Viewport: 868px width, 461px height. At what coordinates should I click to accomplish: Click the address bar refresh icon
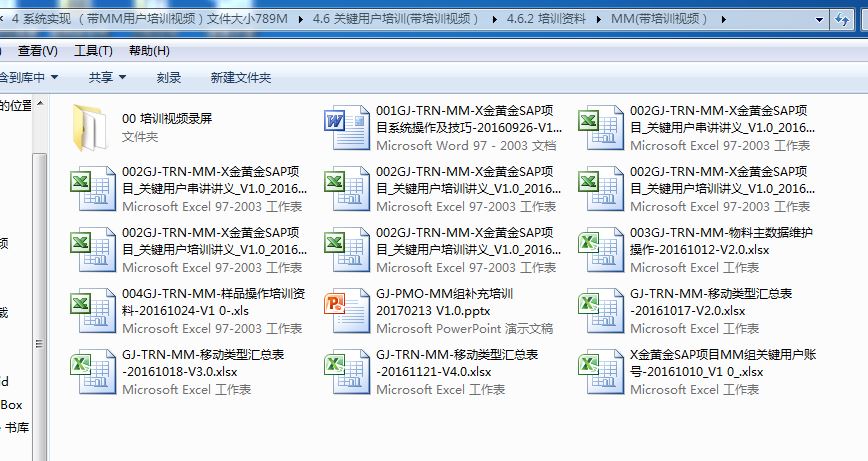tap(842, 20)
